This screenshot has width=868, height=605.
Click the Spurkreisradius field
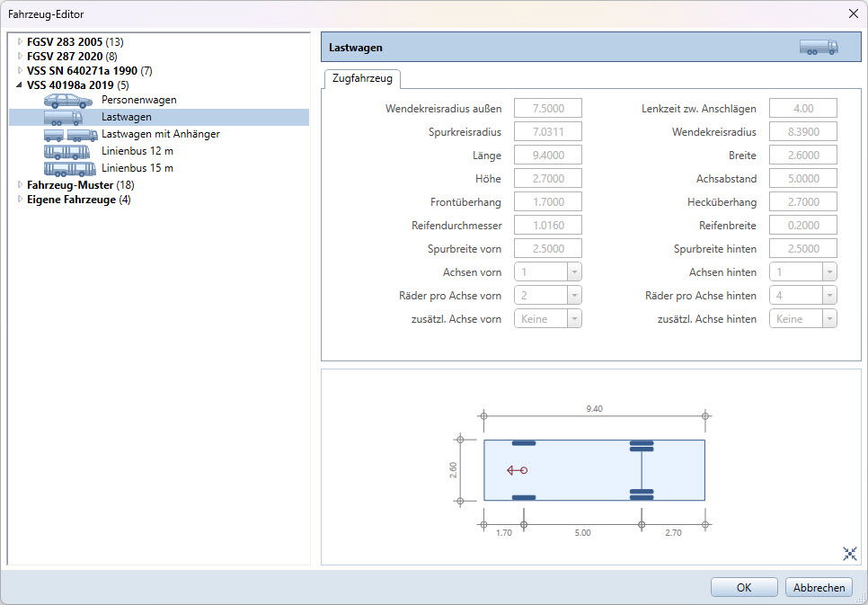tap(548, 132)
